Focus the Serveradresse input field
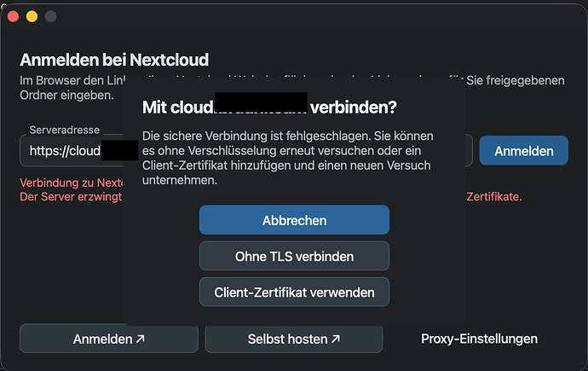The height and width of the screenshot is (371, 588). coord(72,150)
